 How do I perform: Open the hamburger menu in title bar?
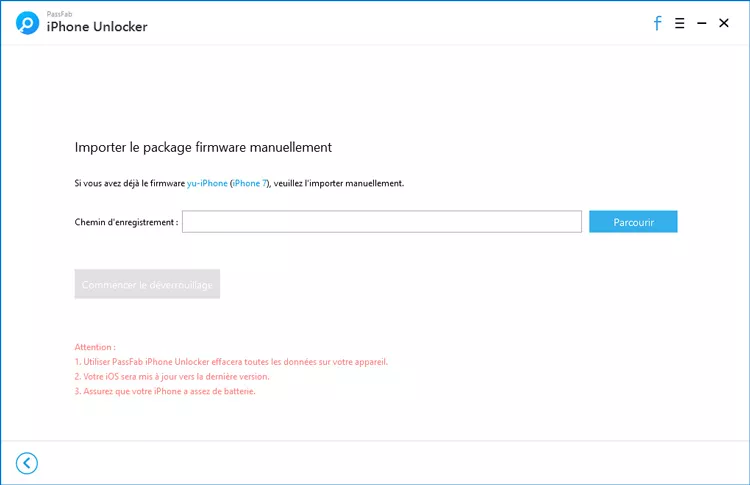coord(680,23)
